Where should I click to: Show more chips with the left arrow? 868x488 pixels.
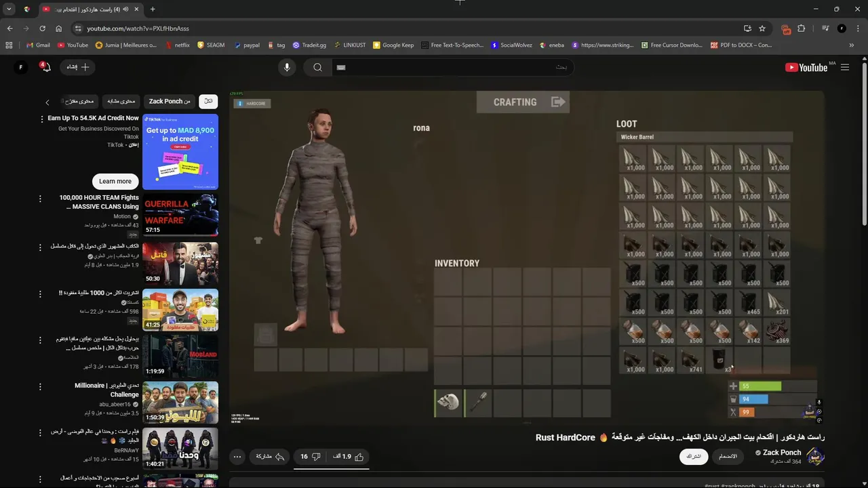coord(47,102)
